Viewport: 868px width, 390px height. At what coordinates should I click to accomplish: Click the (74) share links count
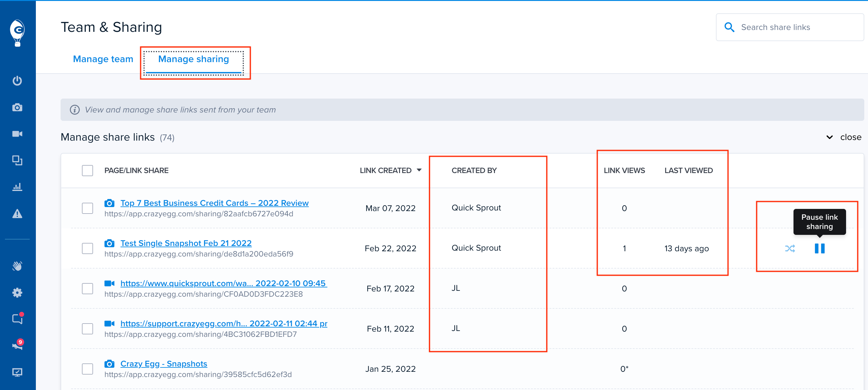(x=167, y=138)
